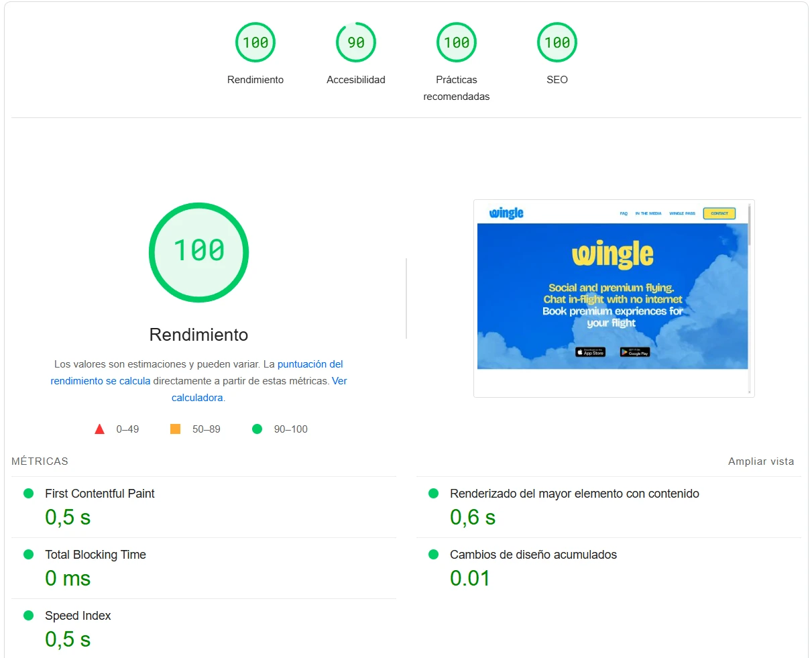Screen dimensions: 812x658
Task: Click 'Renderizado del mayor elemento con contenido' metric
Action: pyautogui.click(x=574, y=494)
